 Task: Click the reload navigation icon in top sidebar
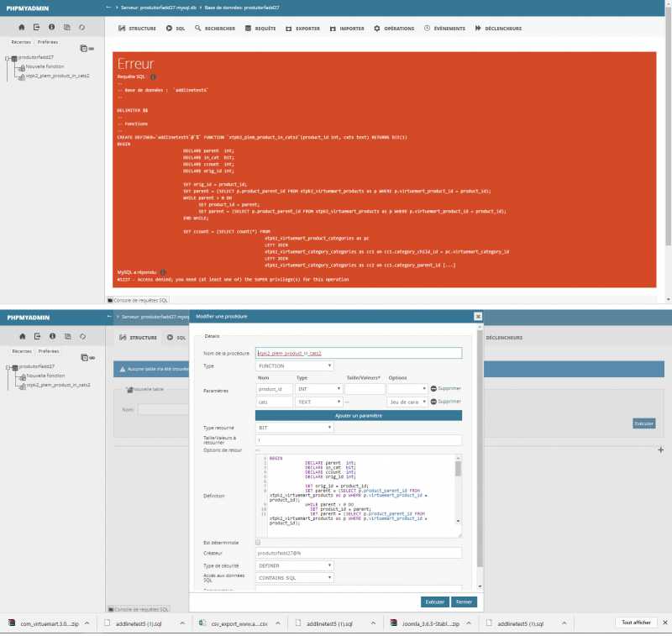point(81,27)
